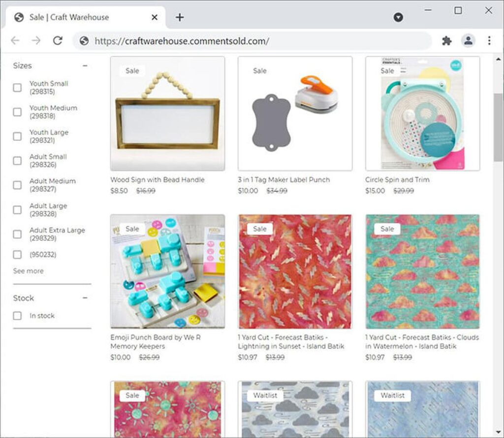Click the browser back arrow
504x438 pixels.
(15, 41)
